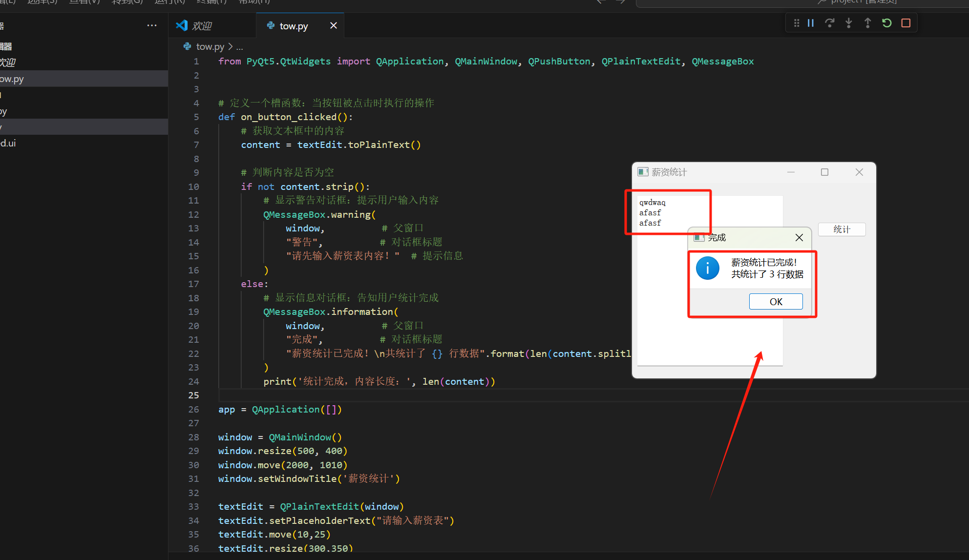The image size is (969, 560).
Task: Close the 完成 message dialog
Action: click(799, 237)
